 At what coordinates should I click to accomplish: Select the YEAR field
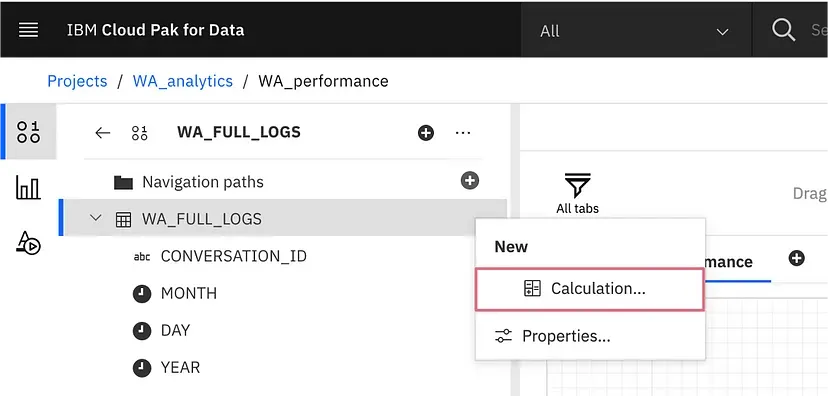tap(180, 367)
